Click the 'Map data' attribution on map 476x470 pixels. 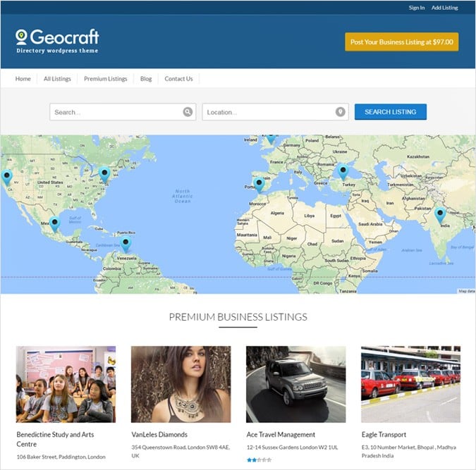(x=466, y=291)
